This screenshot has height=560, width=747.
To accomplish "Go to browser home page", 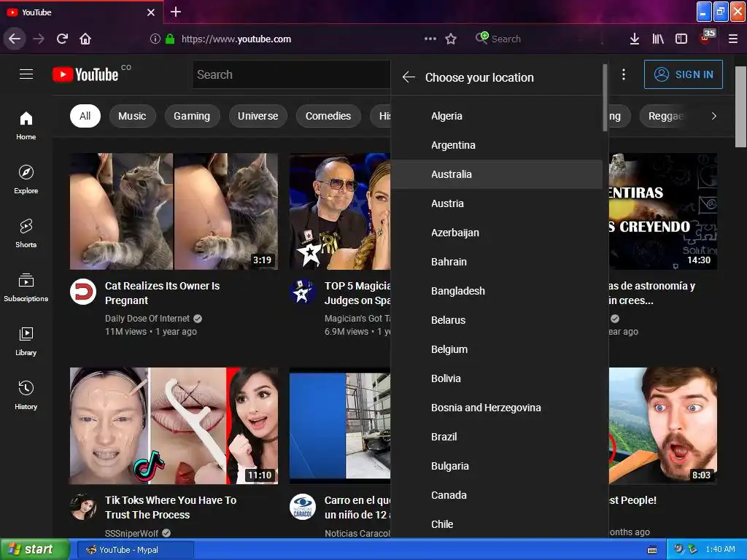I will click(85, 39).
